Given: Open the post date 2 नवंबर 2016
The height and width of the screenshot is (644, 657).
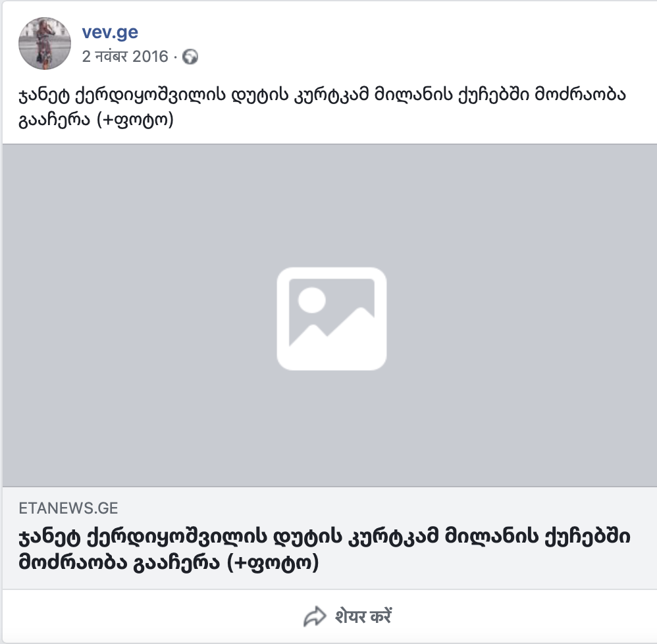Looking at the screenshot, I should point(125,57).
